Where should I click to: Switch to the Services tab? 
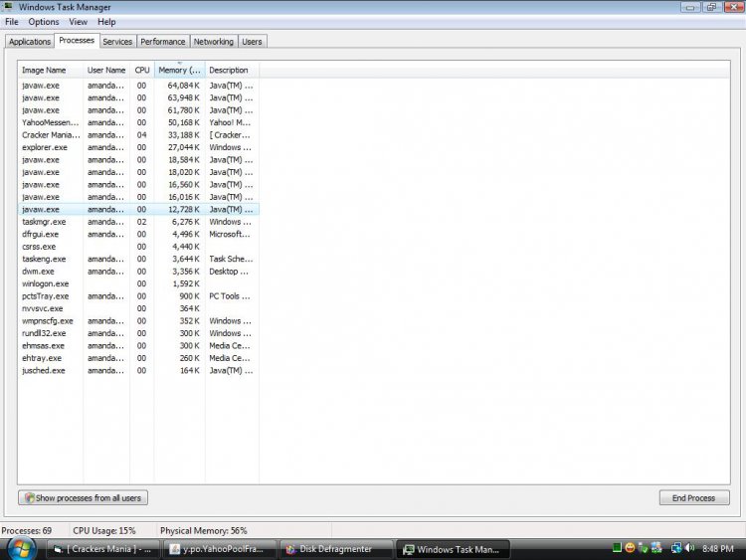tap(117, 42)
